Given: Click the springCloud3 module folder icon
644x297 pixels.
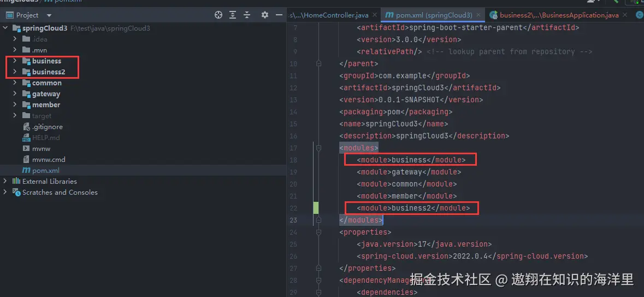Looking at the screenshot, I should click(x=16, y=28).
